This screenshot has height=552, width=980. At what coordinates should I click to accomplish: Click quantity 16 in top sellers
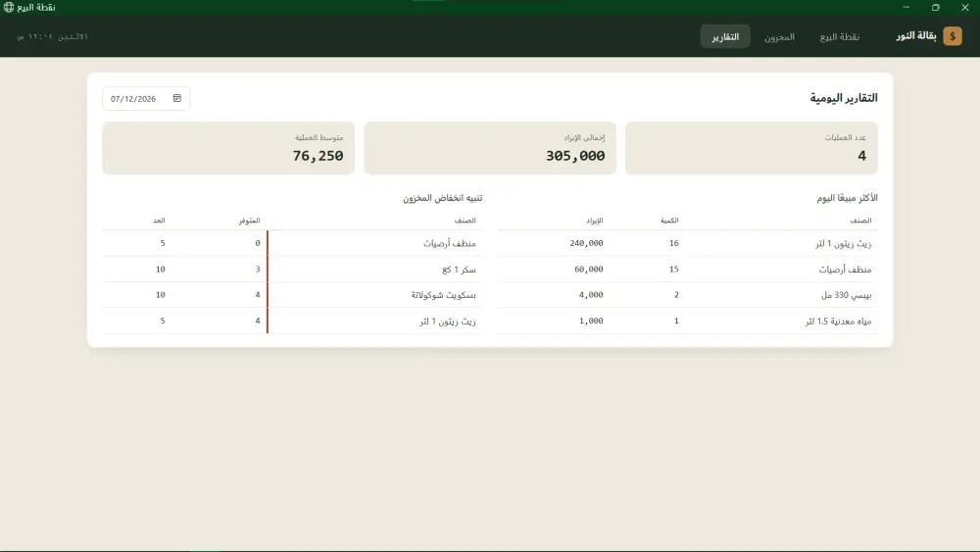click(674, 243)
